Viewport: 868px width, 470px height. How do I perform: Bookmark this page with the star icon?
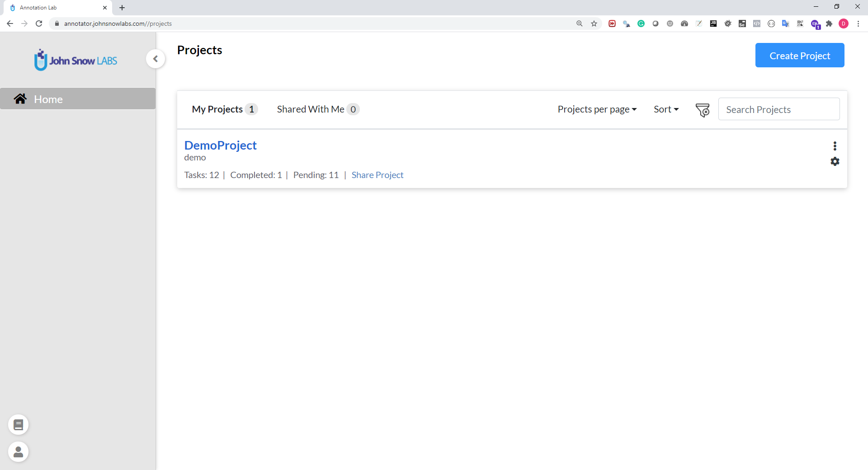594,23
